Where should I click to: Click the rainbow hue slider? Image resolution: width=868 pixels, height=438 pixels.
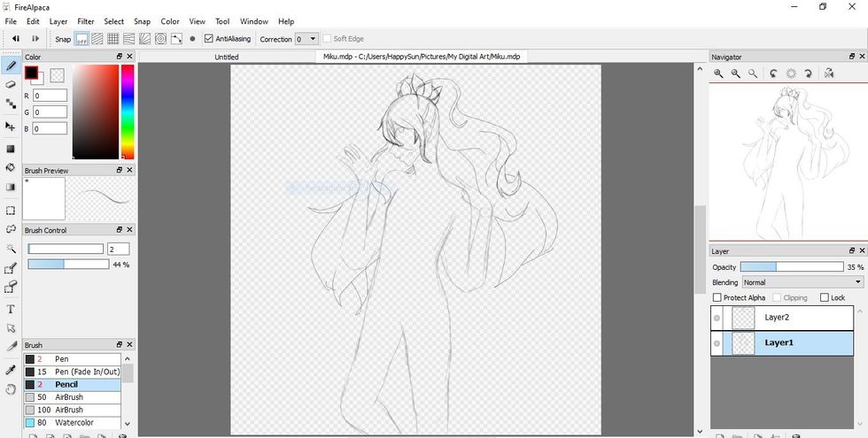tap(128, 111)
